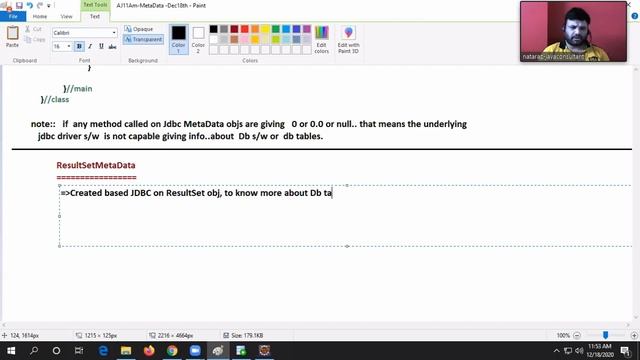Open the volume control tray icon

tap(579, 351)
